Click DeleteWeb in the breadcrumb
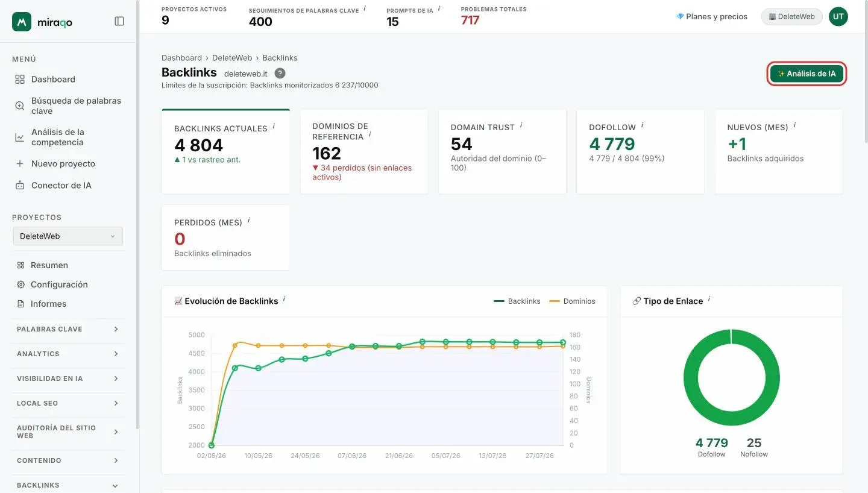The width and height of the screenshot is (868, 493). pyautogui.click(x=232, y=58)
